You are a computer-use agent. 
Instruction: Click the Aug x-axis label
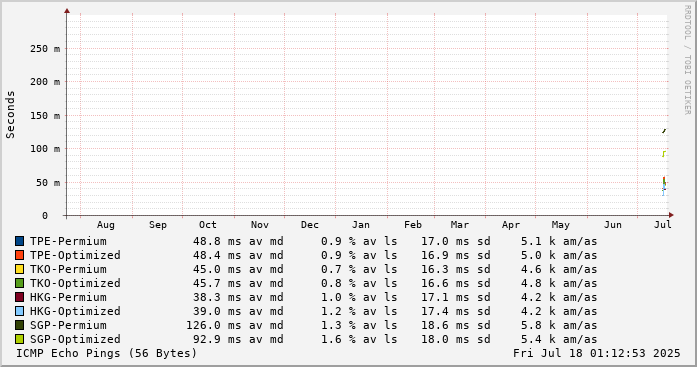click(x=106, y=225)
